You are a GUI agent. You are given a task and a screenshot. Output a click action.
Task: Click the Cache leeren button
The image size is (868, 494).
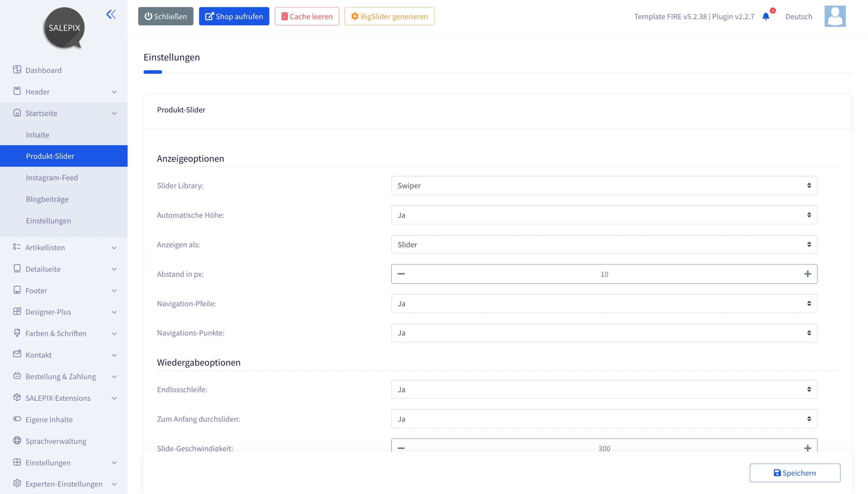[307, 16]
